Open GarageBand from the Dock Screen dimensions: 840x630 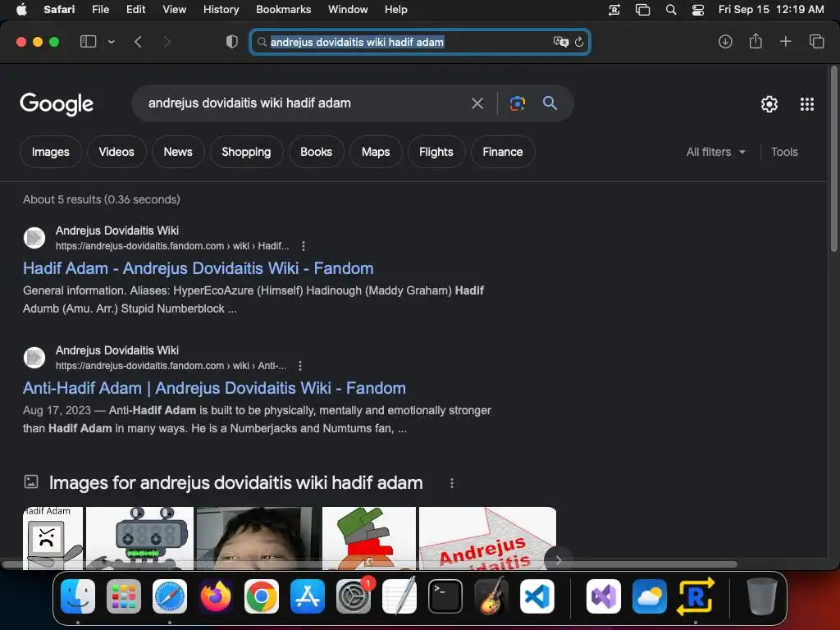[491, 596]
